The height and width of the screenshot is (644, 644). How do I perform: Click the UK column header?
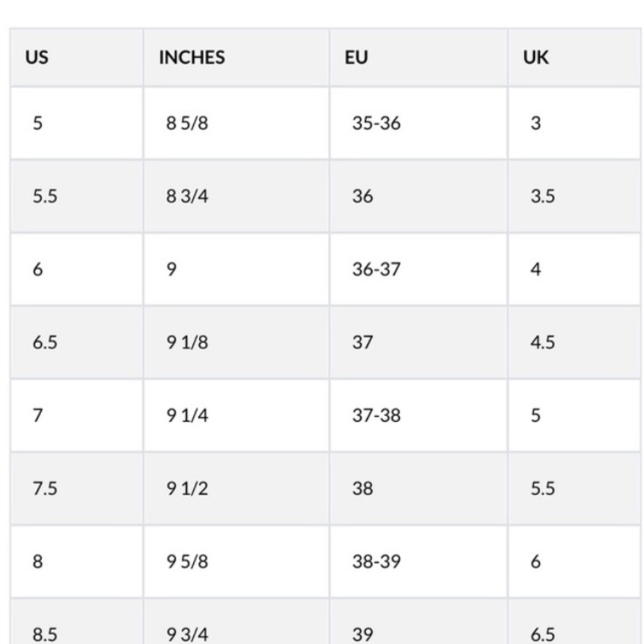pos(574,57)
